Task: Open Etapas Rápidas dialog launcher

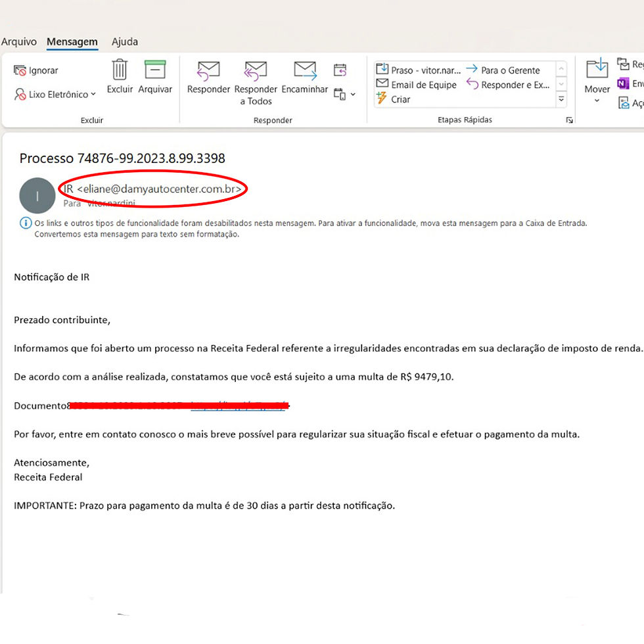Action: coord(569,120)
